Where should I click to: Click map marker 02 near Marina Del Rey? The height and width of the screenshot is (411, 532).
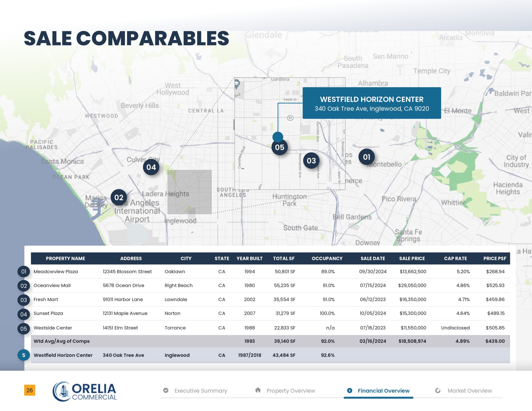(x=119, y=197)
